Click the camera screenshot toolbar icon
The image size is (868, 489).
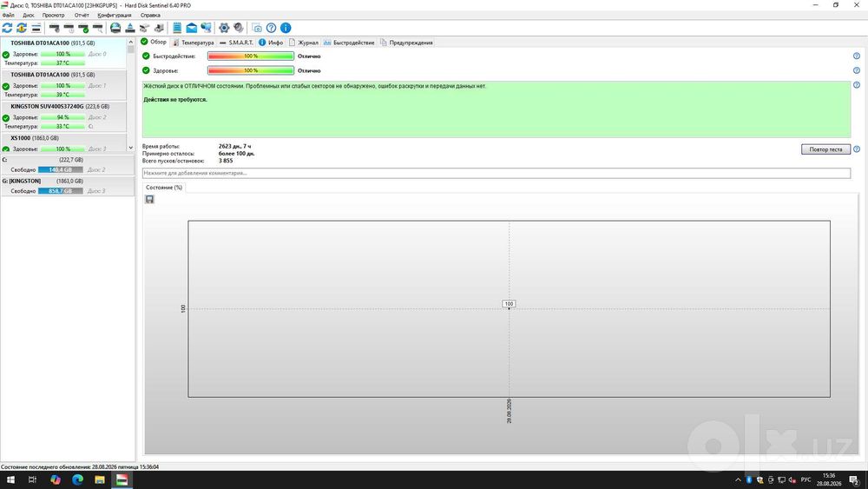(257, 28)
